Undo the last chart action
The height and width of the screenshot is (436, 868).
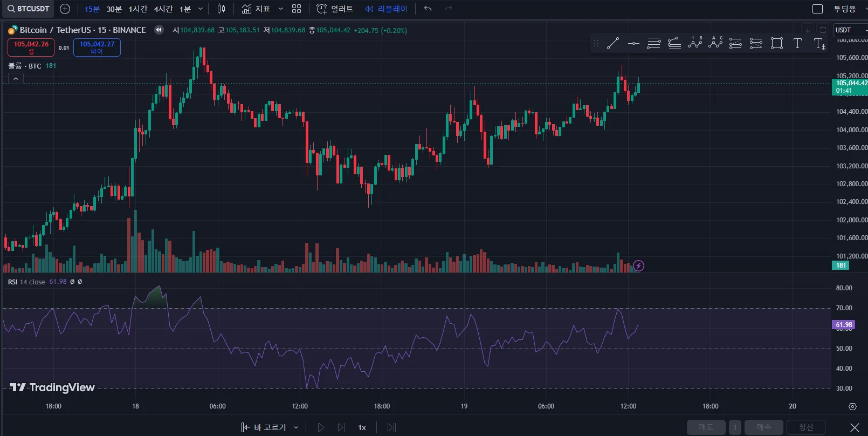click(x=428, y=9)
